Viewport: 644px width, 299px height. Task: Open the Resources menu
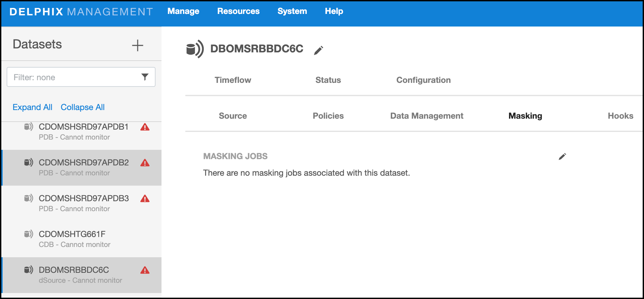(x=238, y=11)
